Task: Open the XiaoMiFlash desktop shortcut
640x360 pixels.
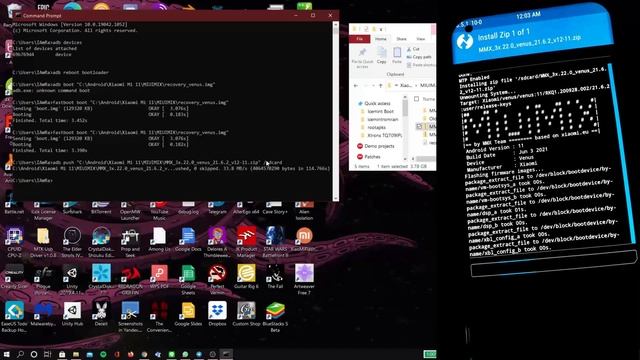Action: tap(304, 240)
